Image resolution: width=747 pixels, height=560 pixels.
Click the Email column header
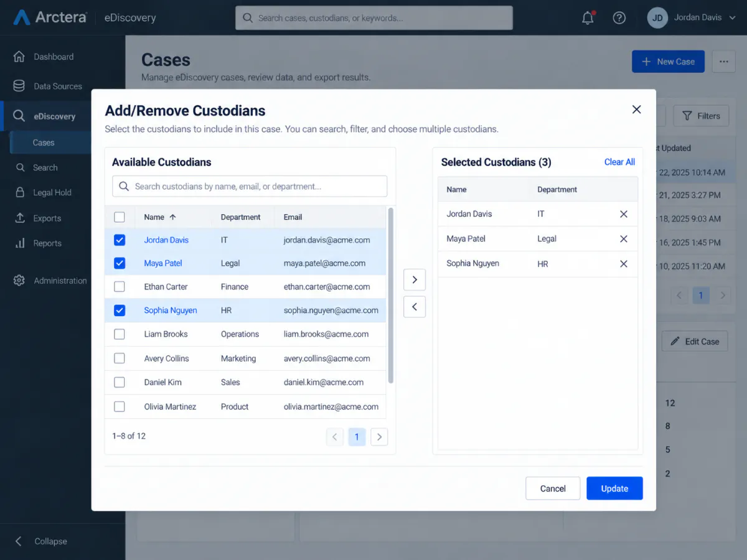click(x=293, y=217)
